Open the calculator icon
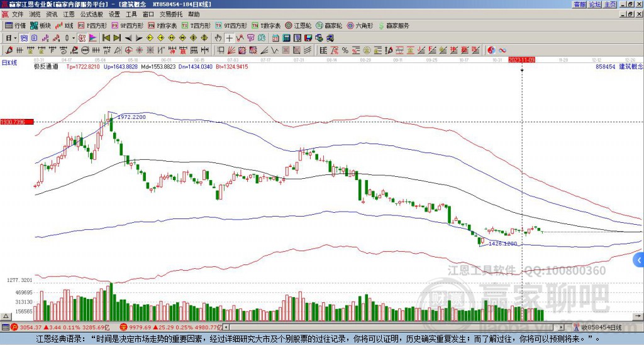 (286, 38)
